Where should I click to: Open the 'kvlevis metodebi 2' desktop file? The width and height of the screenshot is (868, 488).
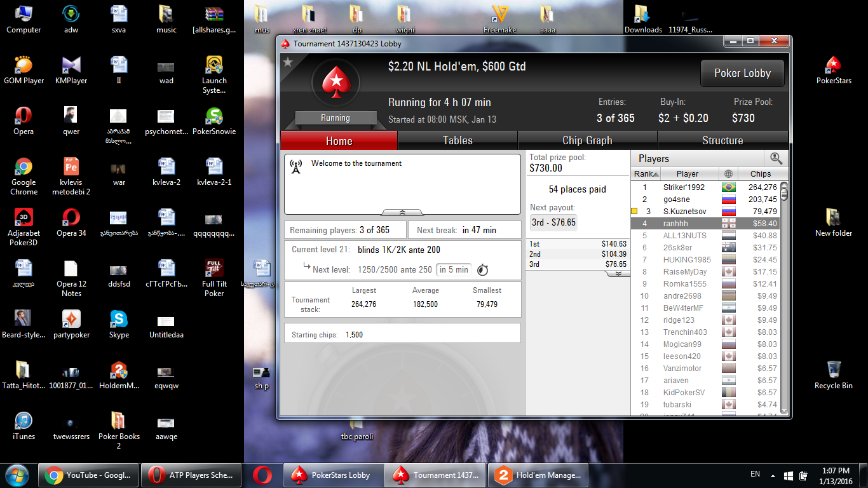[x=71, y=177]
